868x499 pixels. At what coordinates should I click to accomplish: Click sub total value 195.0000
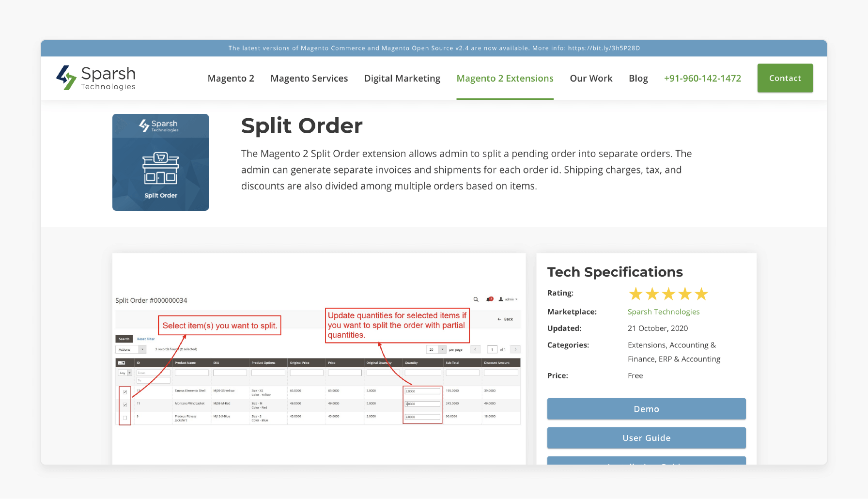click(452, 390)
